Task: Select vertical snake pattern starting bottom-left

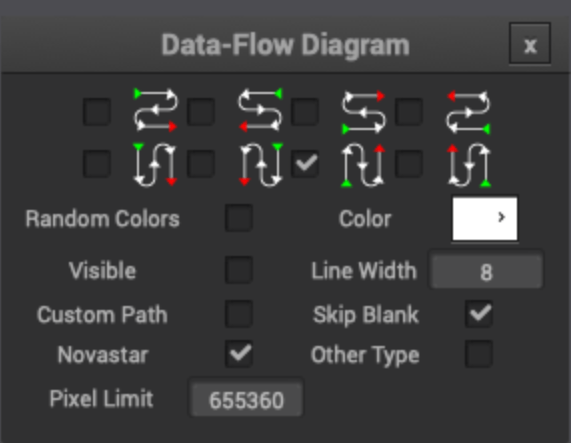Action: coord(305,164)
